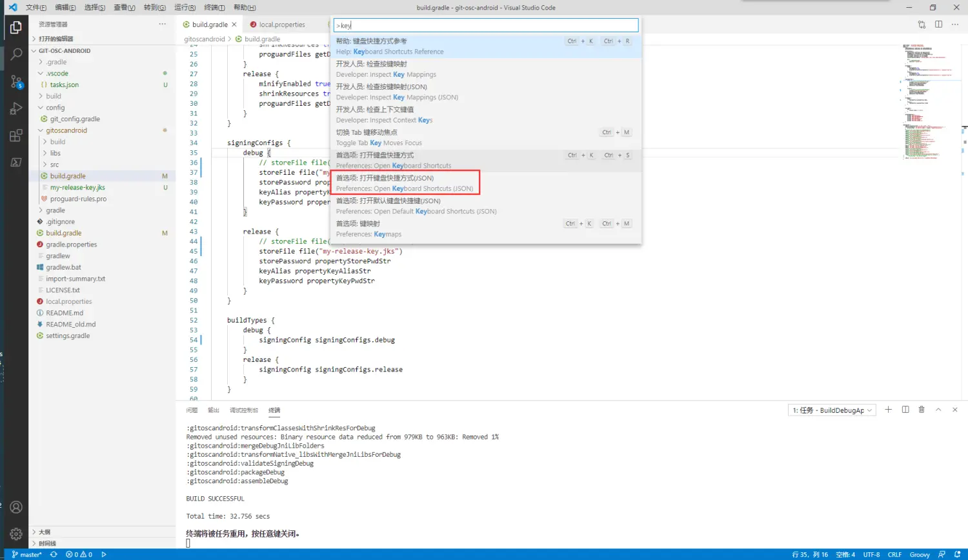The width and height of the screenshot is (968, 560).
Task: Open the terminal task selector dropdown
Action: point(832,410)
